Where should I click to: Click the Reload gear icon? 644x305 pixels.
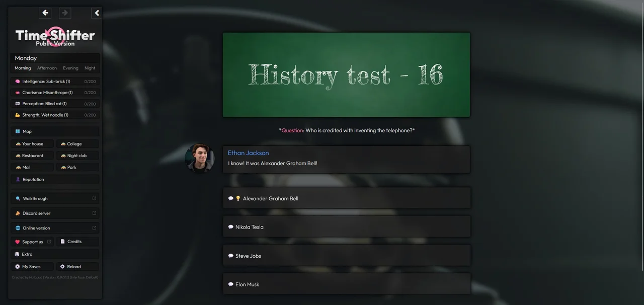click(x=62, y=267)
